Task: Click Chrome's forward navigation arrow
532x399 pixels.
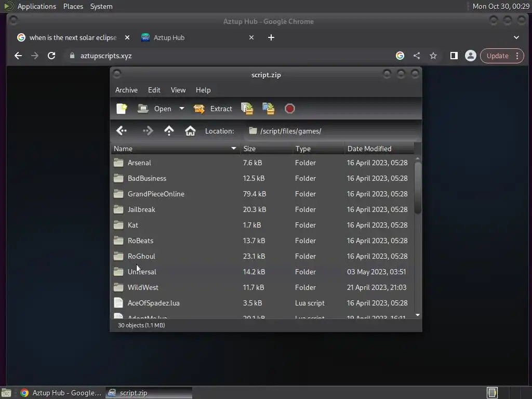Action: [x=35, y=56]
